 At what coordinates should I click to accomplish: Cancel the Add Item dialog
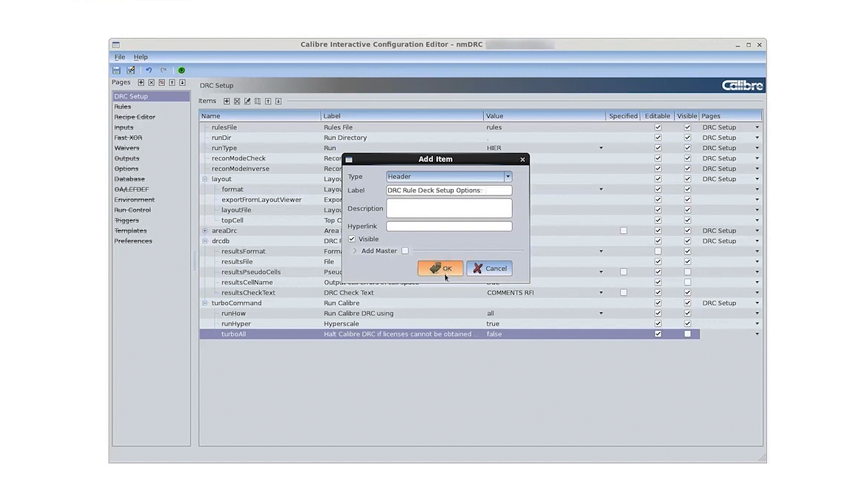(489, 268)
